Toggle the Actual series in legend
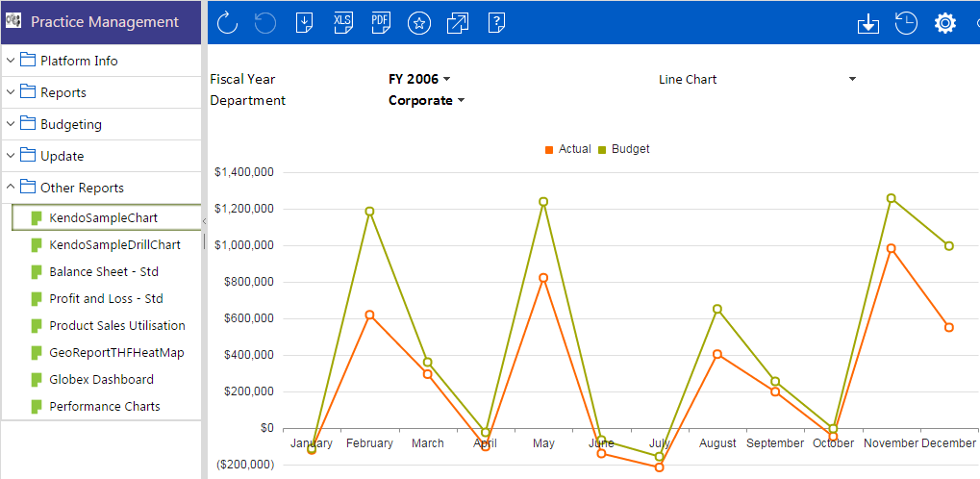The height and width of the screenshot is (479, 980). pyautogui.click(x=567, y=149)
